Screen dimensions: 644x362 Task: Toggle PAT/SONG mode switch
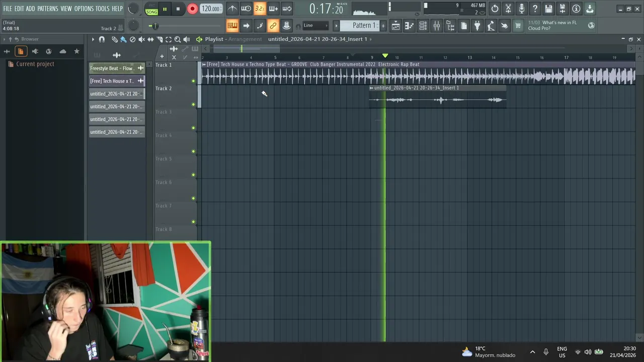pos(151,9)
